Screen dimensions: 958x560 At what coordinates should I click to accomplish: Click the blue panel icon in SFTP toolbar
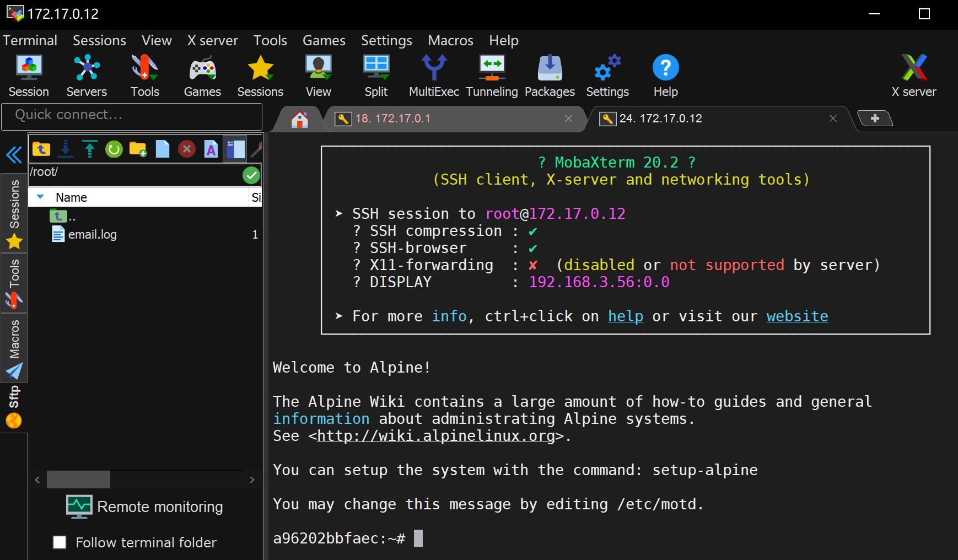pyautogui.click(x=235, y=149)
